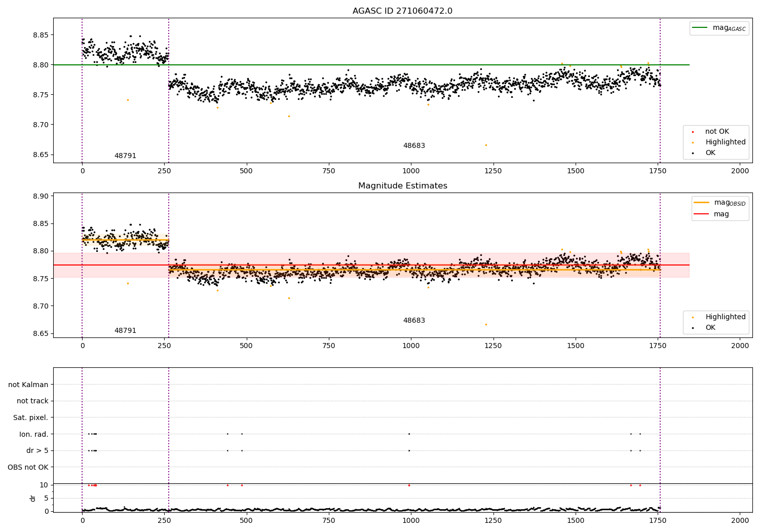Select 'OK' legend entry in Magnitude Estimates plot
Viewport: 760px width, 532px height.
point(710,328)
